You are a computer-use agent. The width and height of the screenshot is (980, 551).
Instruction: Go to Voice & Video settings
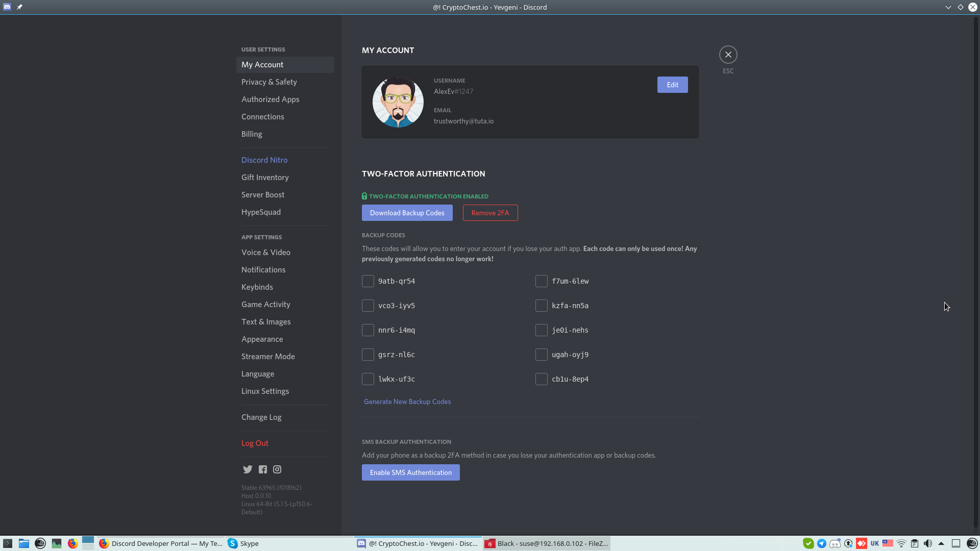click(265, 253)
